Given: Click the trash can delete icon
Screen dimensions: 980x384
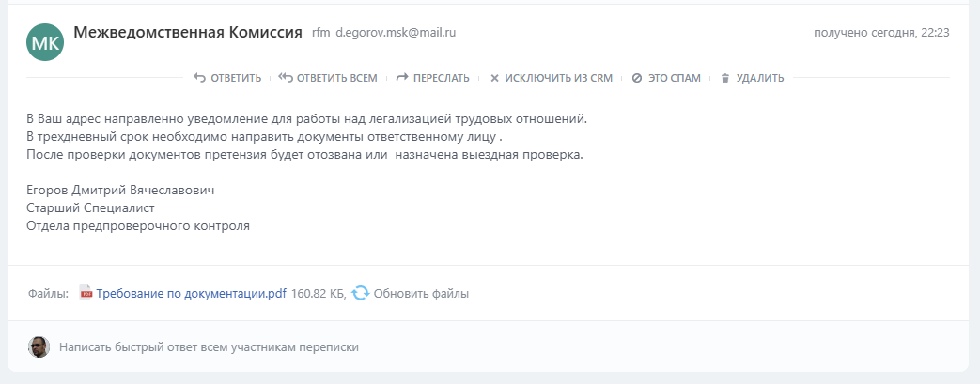Looking at the screenshot, I should click(724, 78).
